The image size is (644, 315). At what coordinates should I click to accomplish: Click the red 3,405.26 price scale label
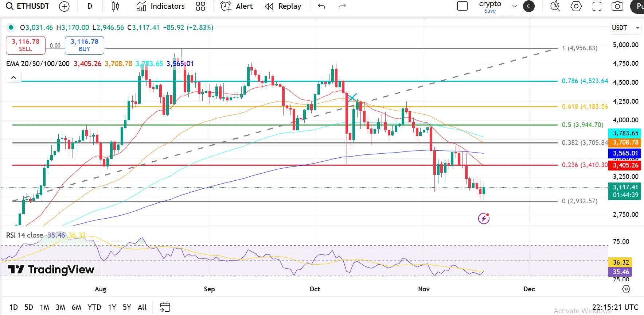(625, 165)
